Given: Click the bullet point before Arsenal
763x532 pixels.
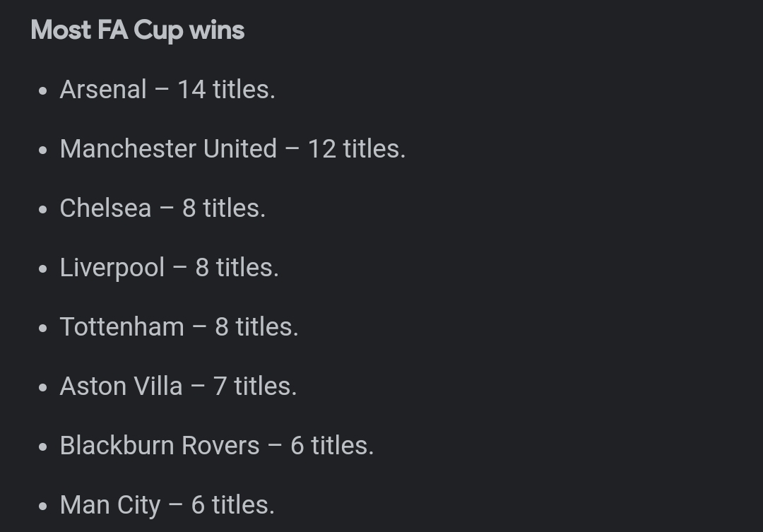Looking at the screenshot, I should pyautogui.click(x=44, y=91).
